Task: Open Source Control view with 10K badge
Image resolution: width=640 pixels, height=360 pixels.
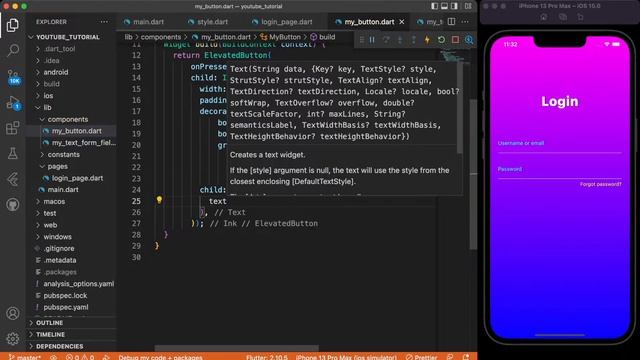Action: [13, 76]
